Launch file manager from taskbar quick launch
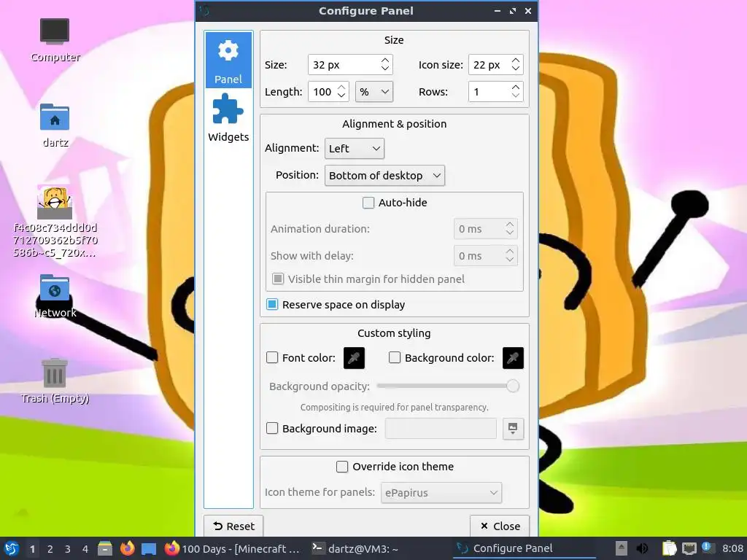Screen dimensions: 747x560 click(x=105, y=548)
